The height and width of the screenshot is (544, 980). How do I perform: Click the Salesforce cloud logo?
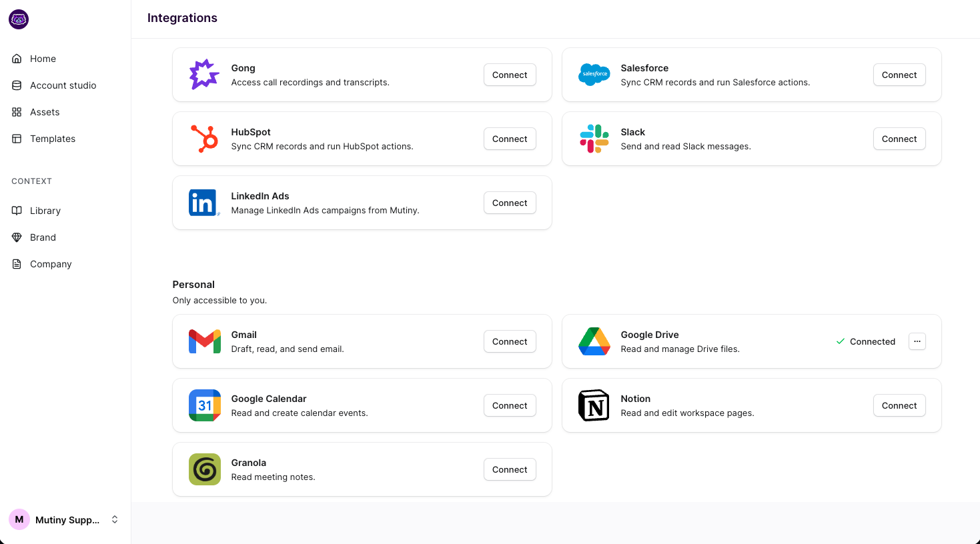pyautogui.click(x=594, y=75)
